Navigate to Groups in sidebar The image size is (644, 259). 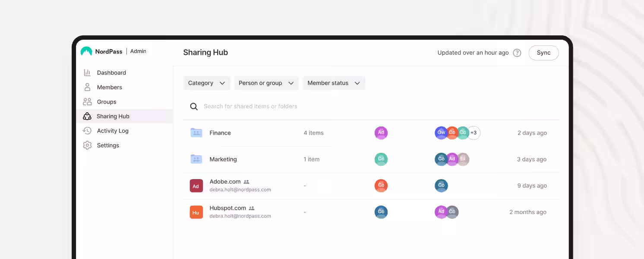107,102
